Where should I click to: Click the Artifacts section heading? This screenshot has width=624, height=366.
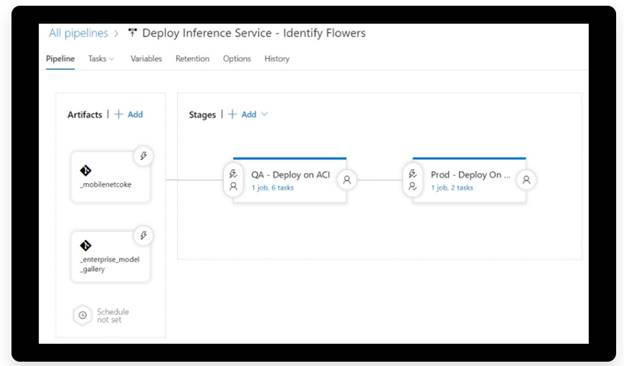(x=85, y=115)
